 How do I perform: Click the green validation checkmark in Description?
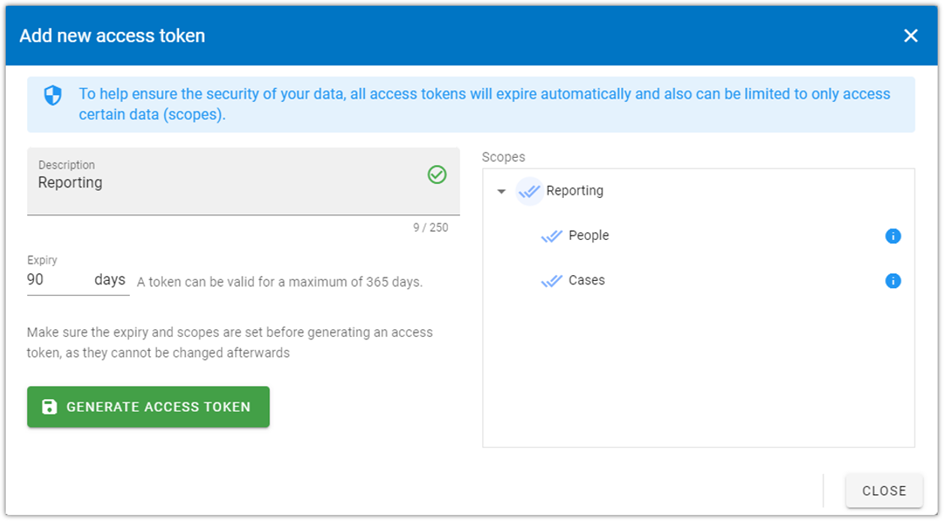pos(437,175)
